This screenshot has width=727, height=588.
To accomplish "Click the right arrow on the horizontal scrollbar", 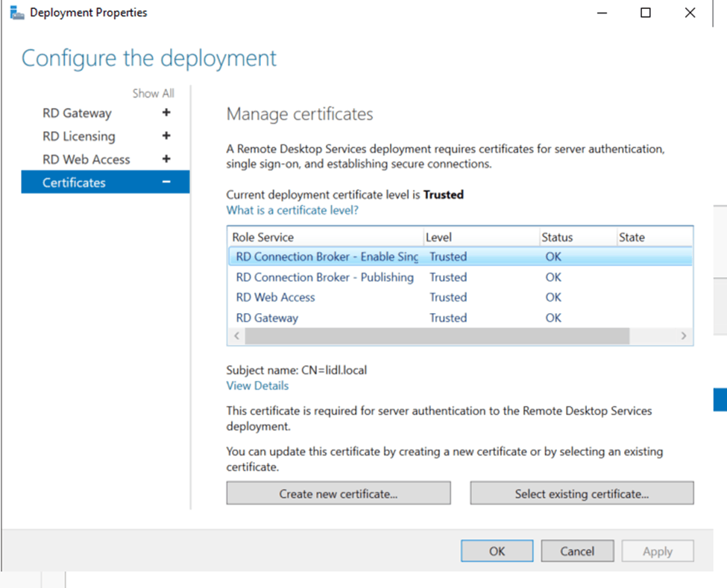I will (x=684, y=337).
